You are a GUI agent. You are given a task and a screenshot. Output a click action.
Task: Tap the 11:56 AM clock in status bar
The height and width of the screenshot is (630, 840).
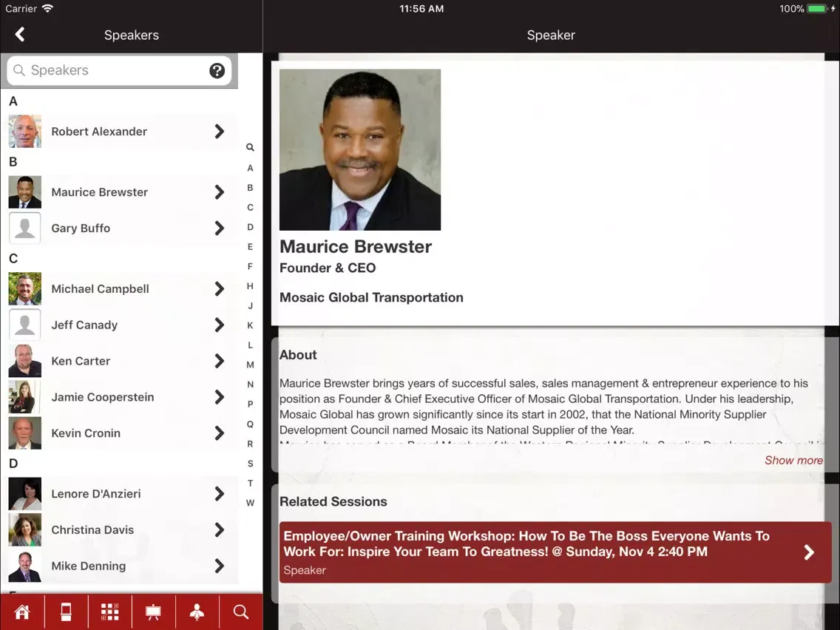(421, 9)
